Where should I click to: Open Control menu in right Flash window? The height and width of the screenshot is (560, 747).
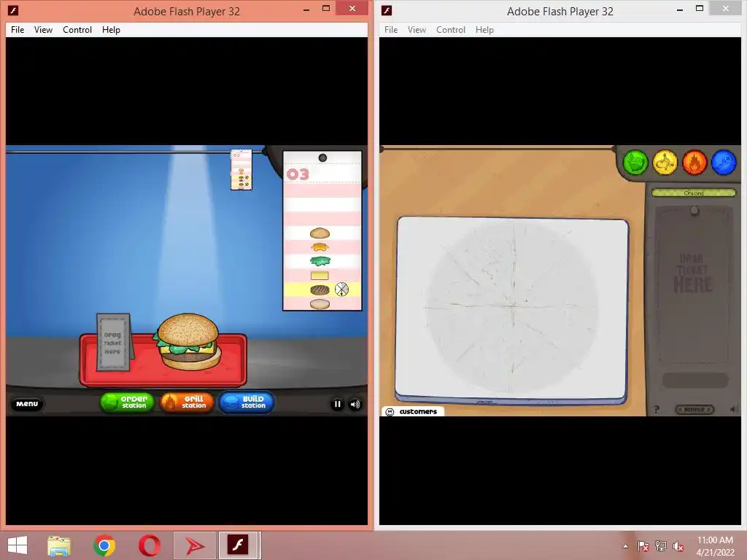451,29
